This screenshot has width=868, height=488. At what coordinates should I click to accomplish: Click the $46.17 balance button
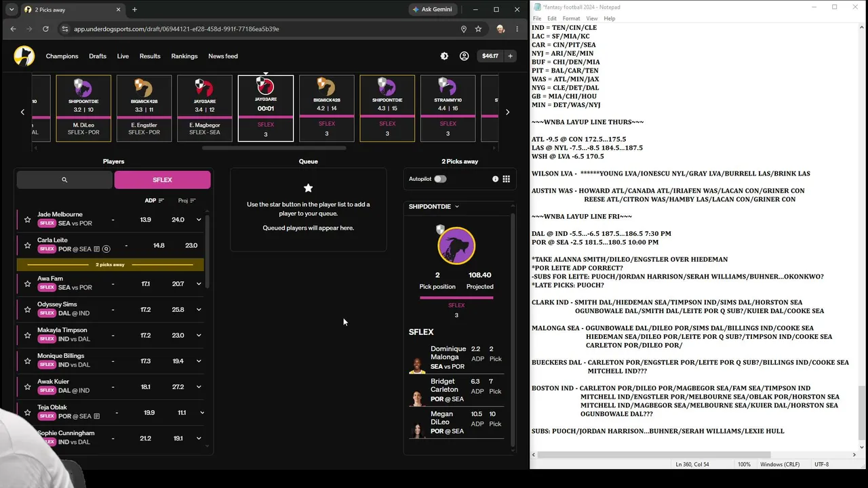tap(490, 56)
